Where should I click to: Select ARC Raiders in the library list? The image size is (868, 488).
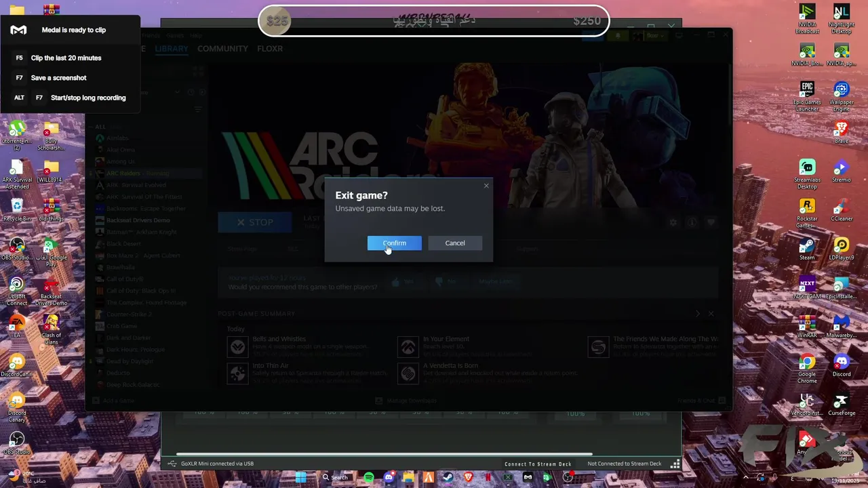(146, 174)
